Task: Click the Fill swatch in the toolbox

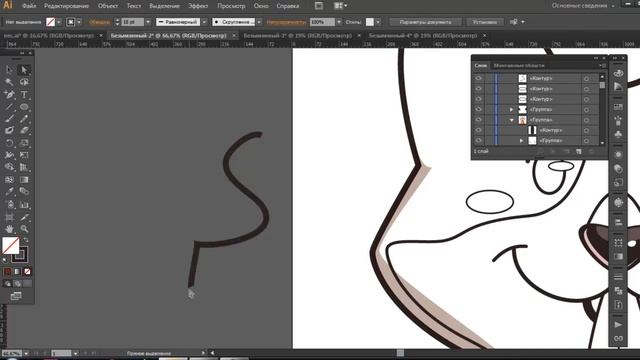Action: [10, 245]
